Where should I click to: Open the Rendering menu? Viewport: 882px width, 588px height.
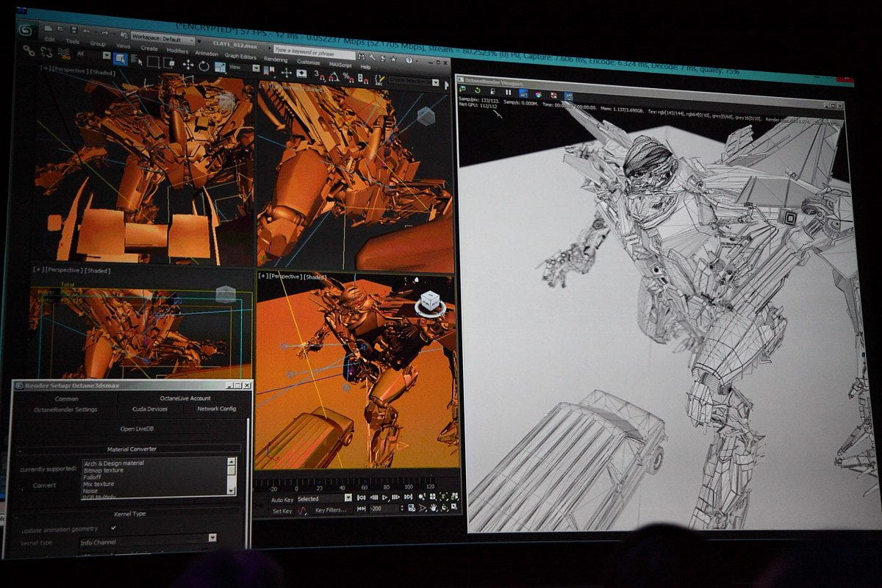coord(276,59)
